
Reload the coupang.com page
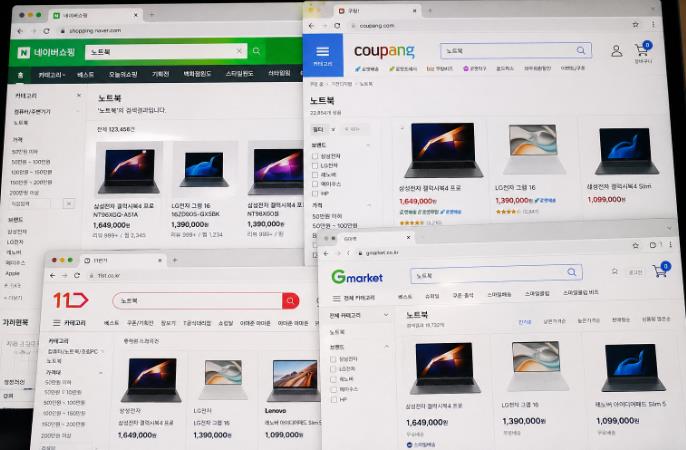pos(337,26)
